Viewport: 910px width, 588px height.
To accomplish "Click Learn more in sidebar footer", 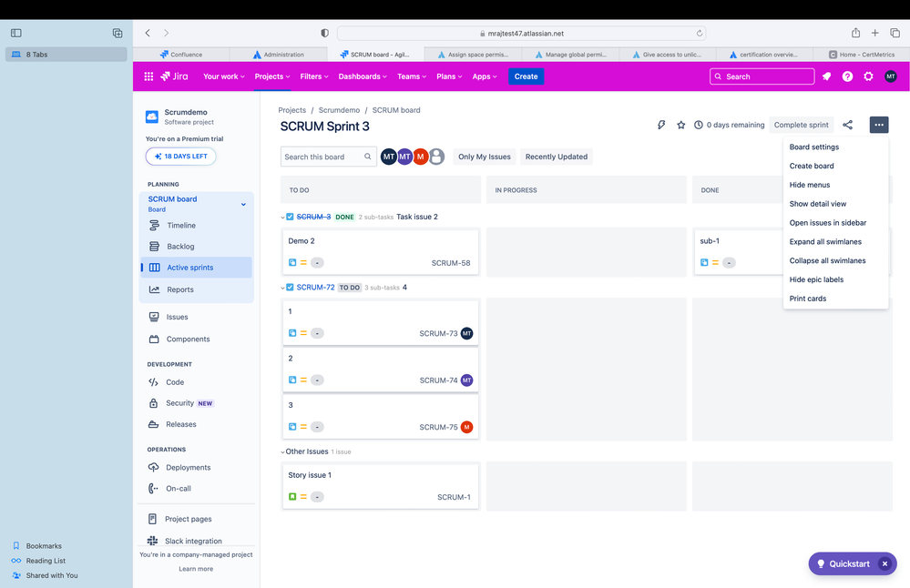I will pos(196,569).
